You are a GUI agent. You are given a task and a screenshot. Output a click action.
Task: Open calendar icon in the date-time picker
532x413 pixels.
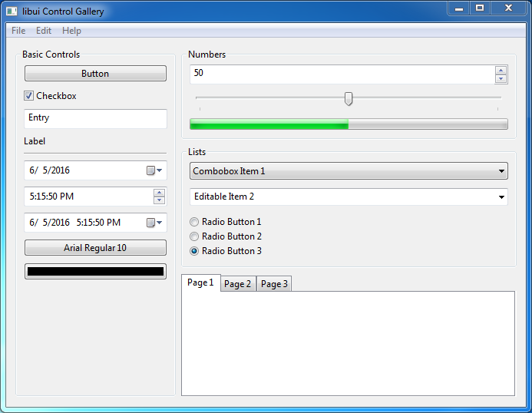[x=154, y=223]
